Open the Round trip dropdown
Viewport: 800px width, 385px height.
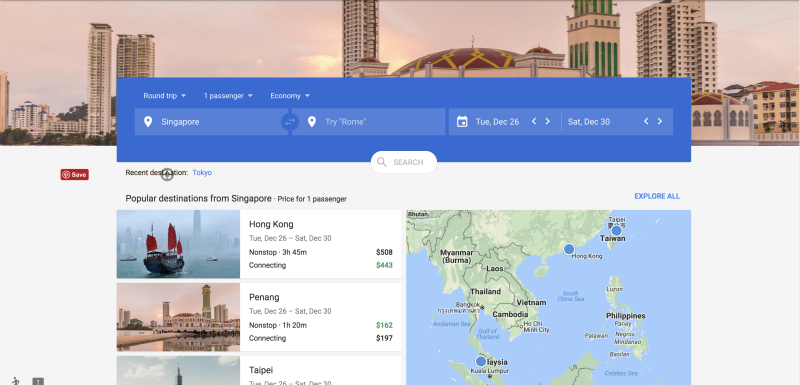(x=164, y=95)
